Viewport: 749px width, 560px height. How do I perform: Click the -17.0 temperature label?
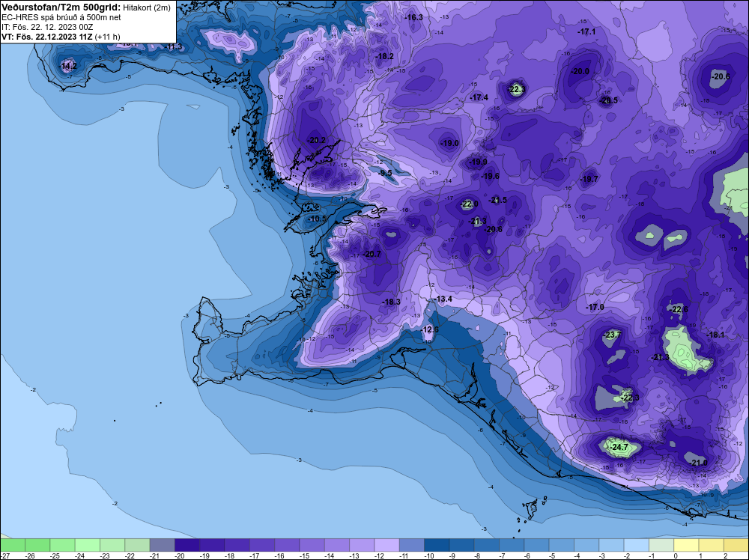click(595, 308)
